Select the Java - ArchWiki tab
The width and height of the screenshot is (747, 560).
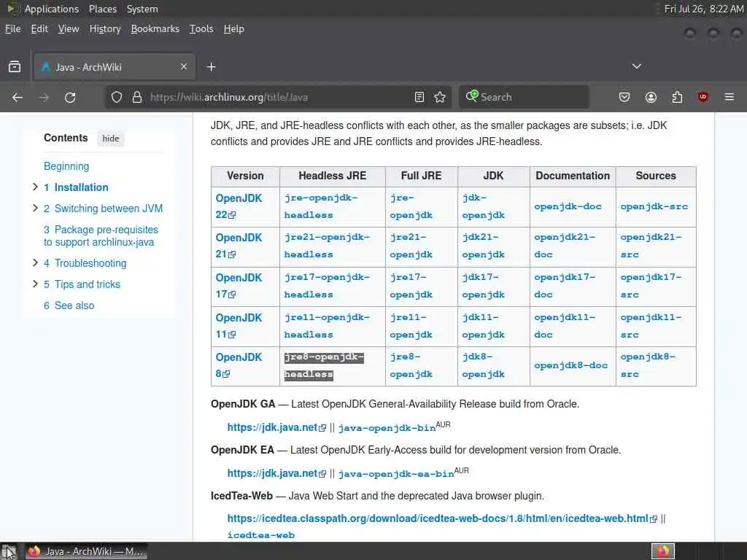pos(115,66)
